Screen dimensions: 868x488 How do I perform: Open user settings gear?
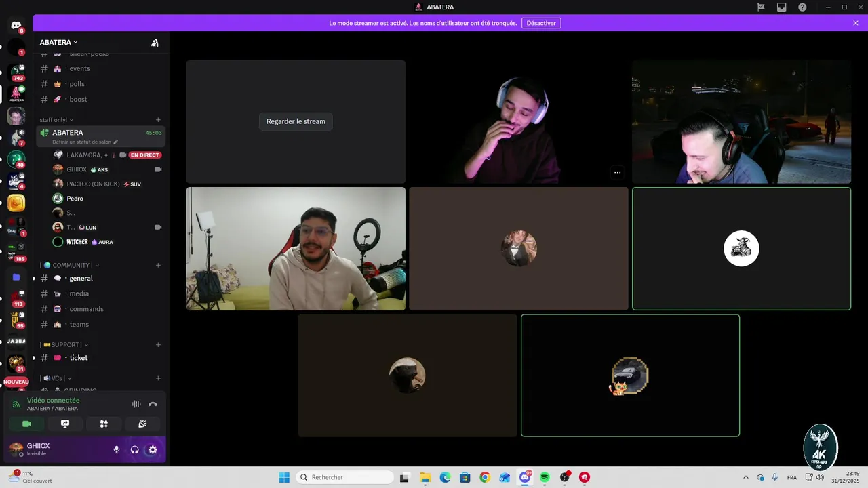coord(153,449)
